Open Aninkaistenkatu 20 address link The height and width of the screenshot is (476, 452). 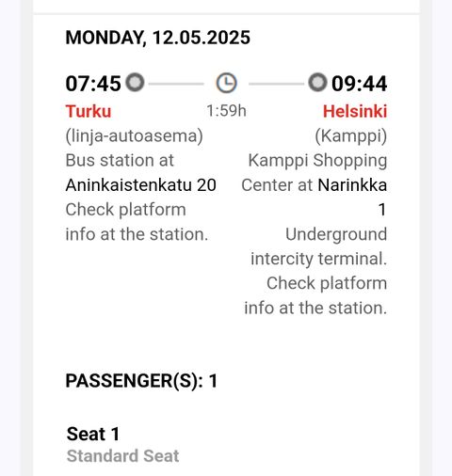tap(140, 185)
